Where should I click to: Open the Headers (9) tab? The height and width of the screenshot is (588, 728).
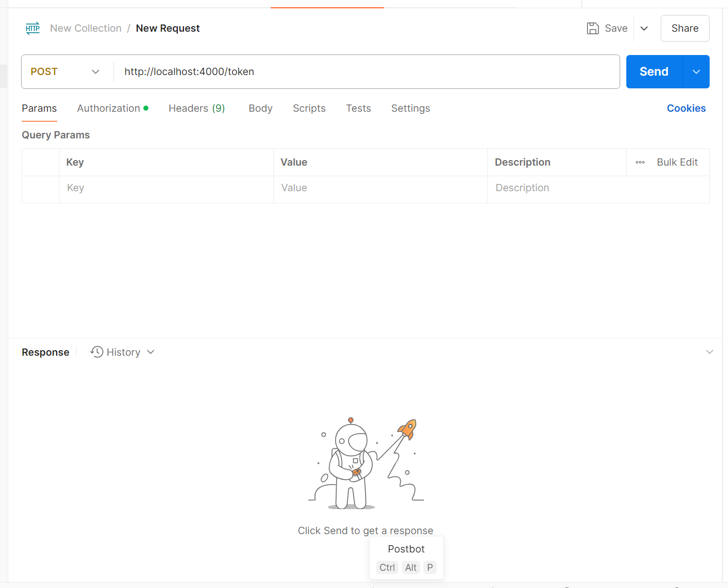(197, 108)
